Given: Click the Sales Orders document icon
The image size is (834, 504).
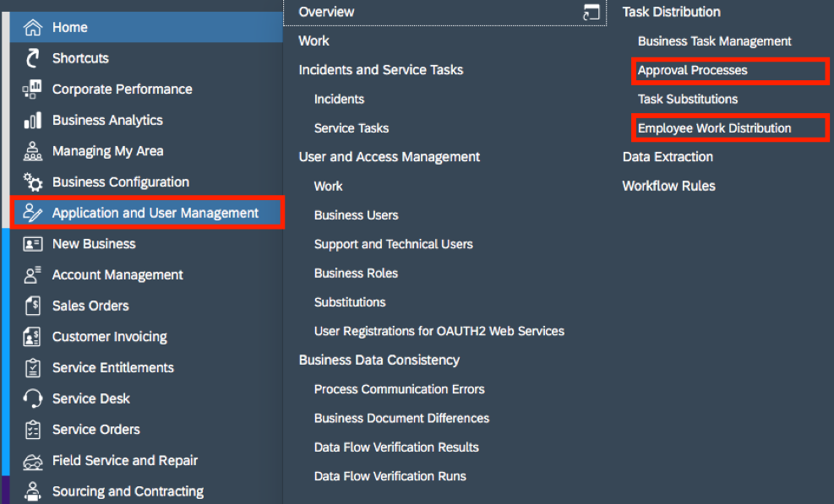Looking at the screenshot, I should 33,306.
